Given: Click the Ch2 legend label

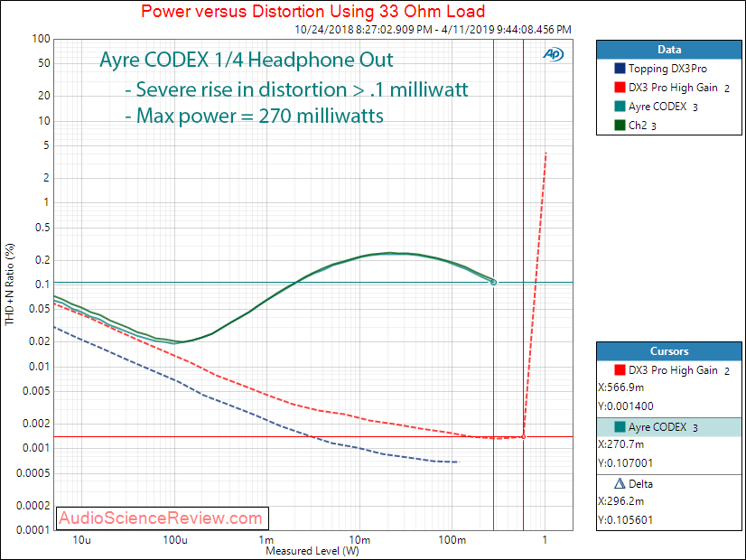Looking at the screenshot, I should pos(638,126).
